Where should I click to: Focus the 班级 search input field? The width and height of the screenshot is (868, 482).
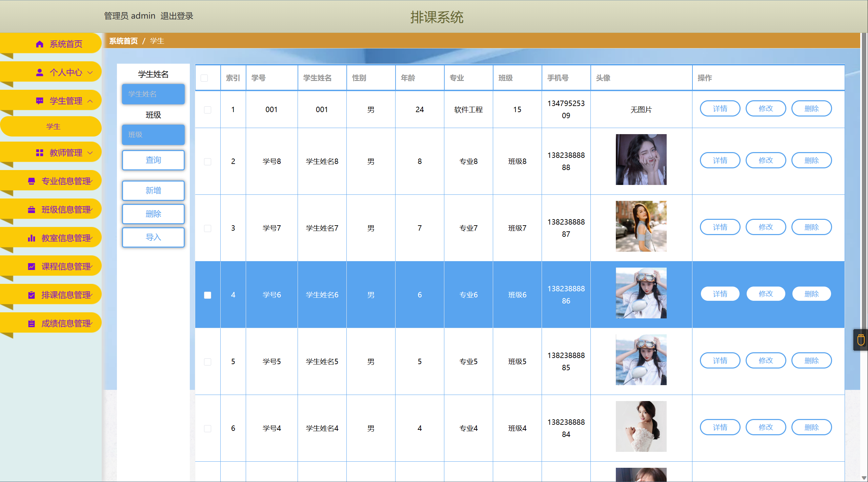click(x=153, y=135)
